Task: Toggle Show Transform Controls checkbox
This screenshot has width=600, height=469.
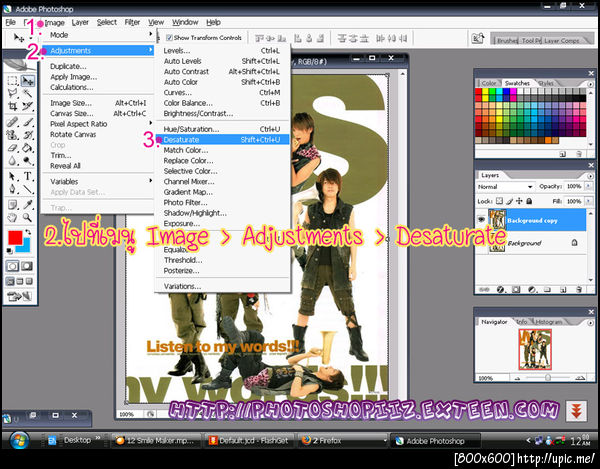Action: click(x=169, y=38)
